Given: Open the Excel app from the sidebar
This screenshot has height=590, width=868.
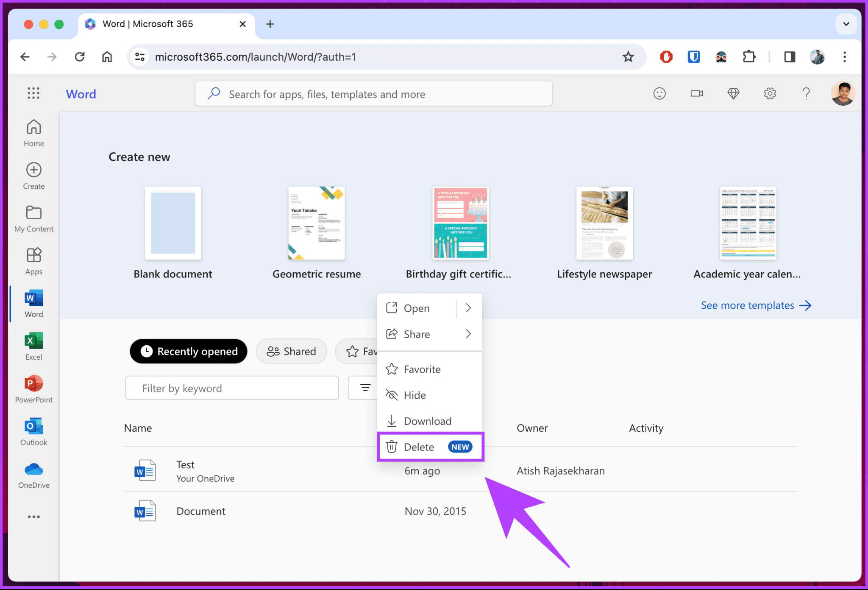Looking at the screenshot, I should (33, 345).
